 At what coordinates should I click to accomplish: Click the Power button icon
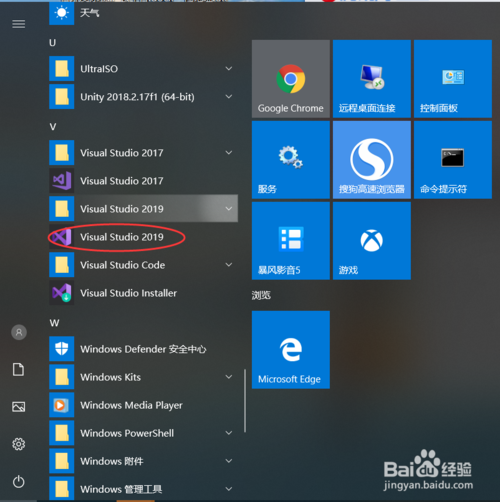point(19,482)
